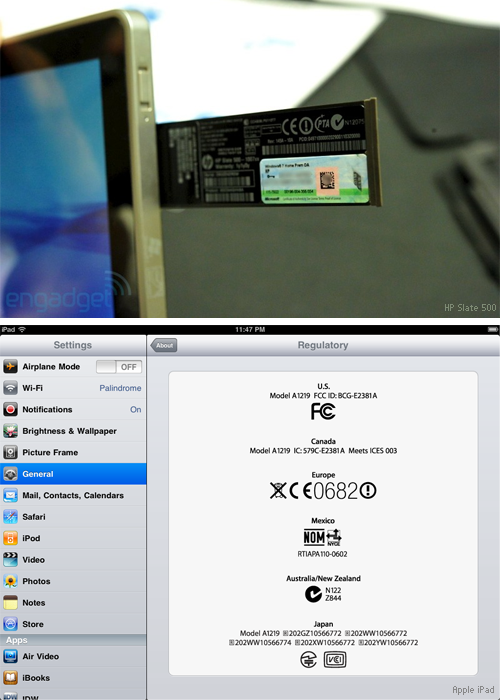Viewport: 500px width, 700px height.
Task: Tap the FCC logo under U.S.
Action: point(323,411)
